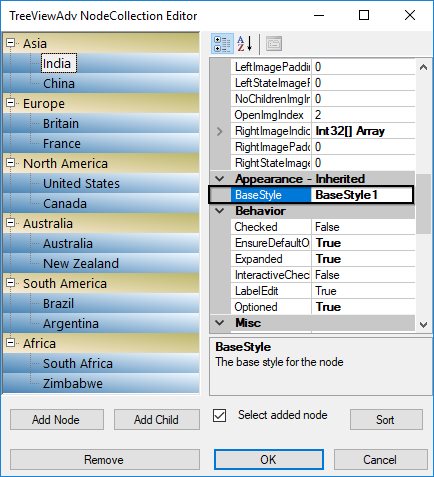Screen dimensions: 434x477
Task: Click the Add Child button
Action: click(157, 420)
